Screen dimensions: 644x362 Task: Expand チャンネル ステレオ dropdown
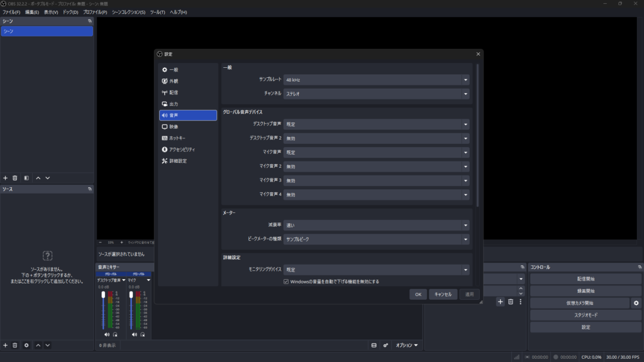(x=376, y=94)
